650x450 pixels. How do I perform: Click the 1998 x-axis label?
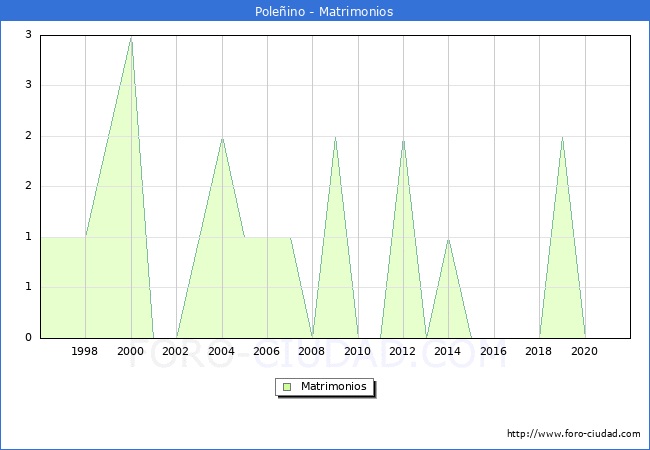click(x=85, y=351)
